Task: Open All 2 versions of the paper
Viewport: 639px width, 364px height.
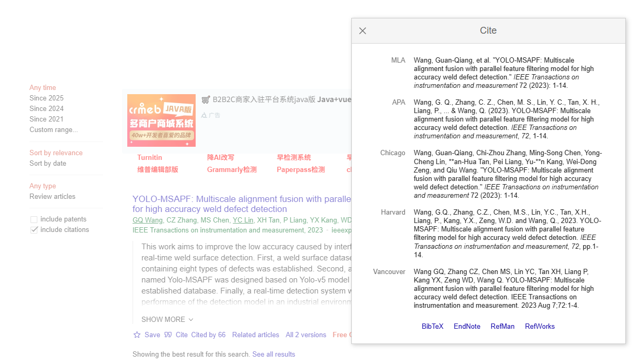Action: (x=306, y=335)
